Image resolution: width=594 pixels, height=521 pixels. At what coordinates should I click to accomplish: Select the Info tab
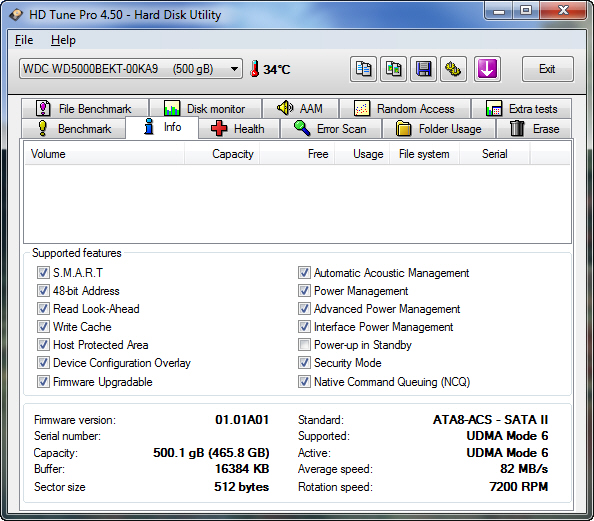click(x=162, y=127)
